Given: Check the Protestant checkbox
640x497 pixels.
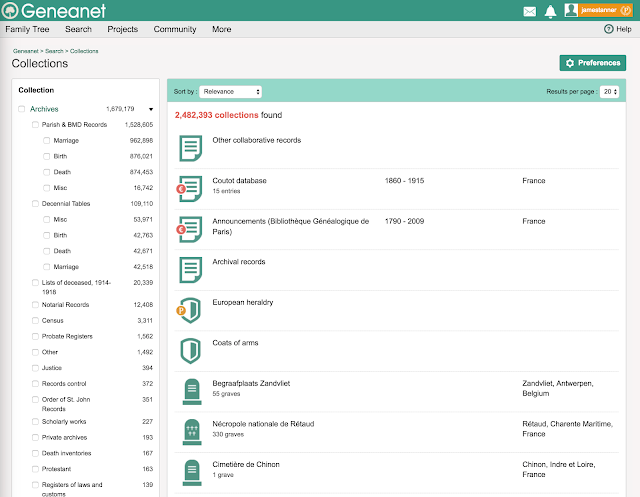Looking at the screenshot, I should [35, 469].
